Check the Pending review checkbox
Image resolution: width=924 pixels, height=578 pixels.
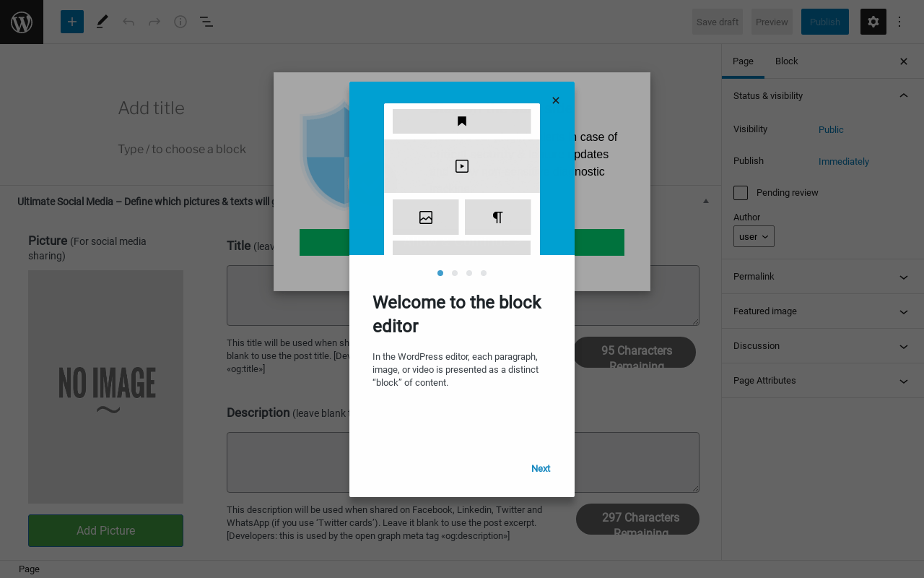click(x=741, y=193)
